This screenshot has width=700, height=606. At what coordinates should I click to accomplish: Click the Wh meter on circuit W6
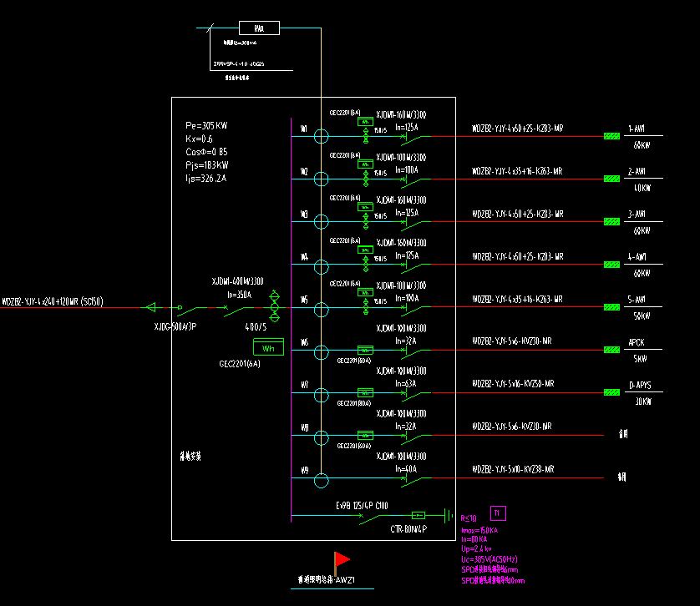click(x=365, y=351)
